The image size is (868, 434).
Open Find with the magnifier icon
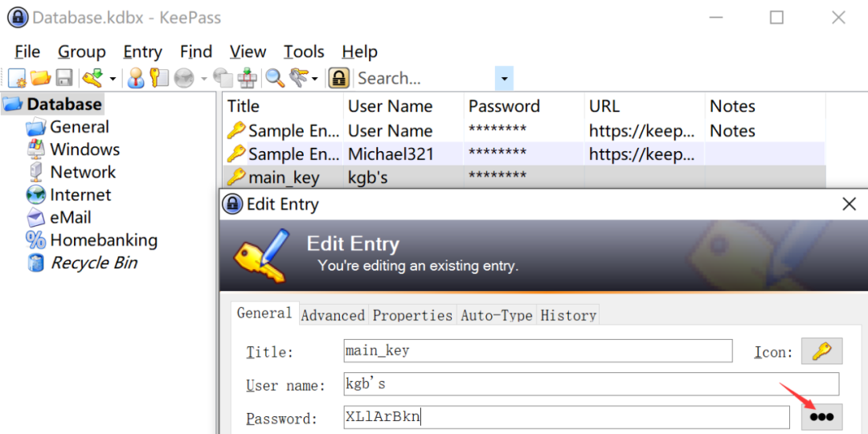(275, 78)
